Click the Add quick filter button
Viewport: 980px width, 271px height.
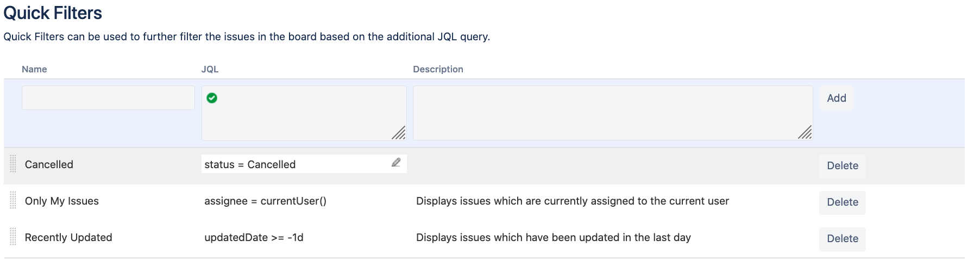tap(837, 98)
